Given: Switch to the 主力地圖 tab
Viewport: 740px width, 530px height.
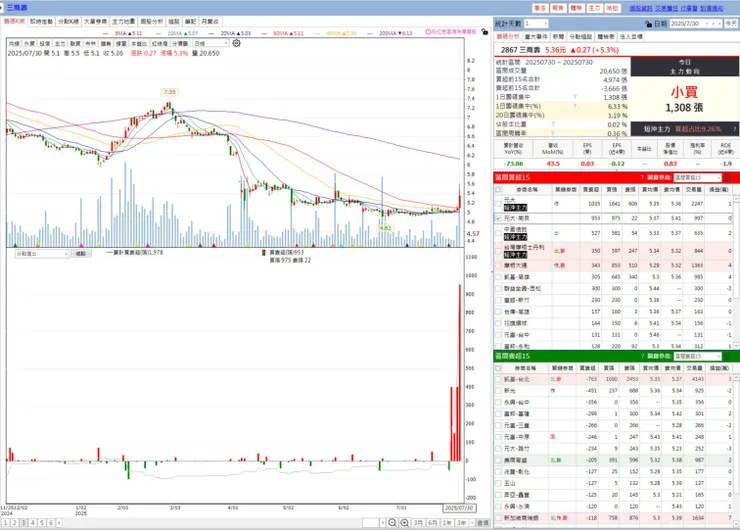Looking at the screenshot, I should pos(123,21).
